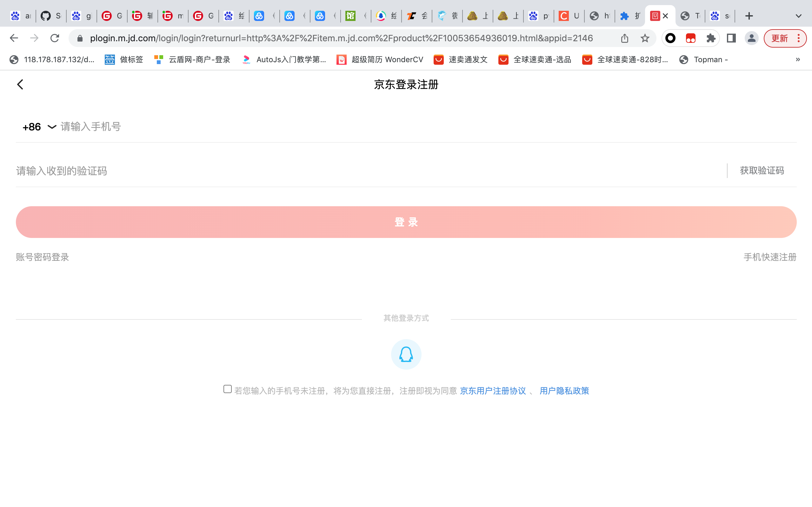This screenshot has width=812, height=507.
Task: Click 获取验证码 to get the code
Action: (x=762, y=171)
